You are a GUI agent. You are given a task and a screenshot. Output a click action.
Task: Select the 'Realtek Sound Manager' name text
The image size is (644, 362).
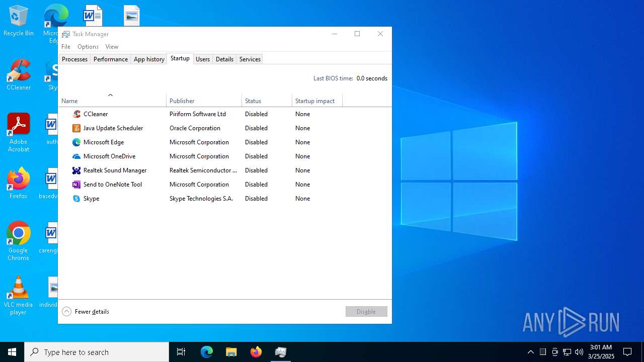pyautogui.click(x=115, y=170)
